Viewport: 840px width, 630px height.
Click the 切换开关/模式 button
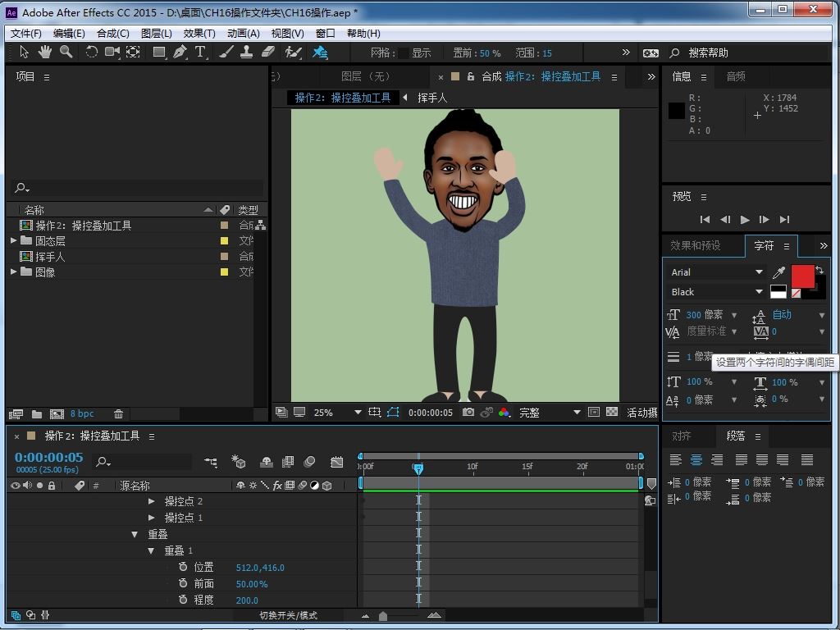[288, 615]
